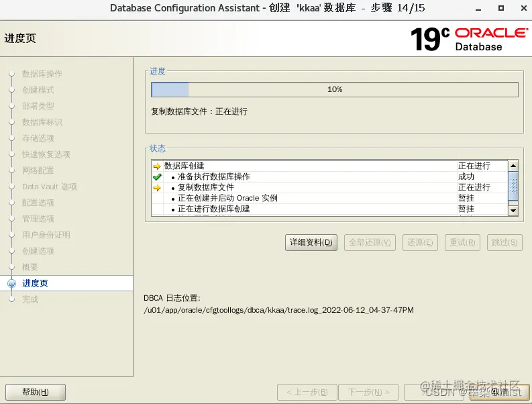Maximize the Database Configuration Assistant window
532x404 pixels.
pos(500,8)
